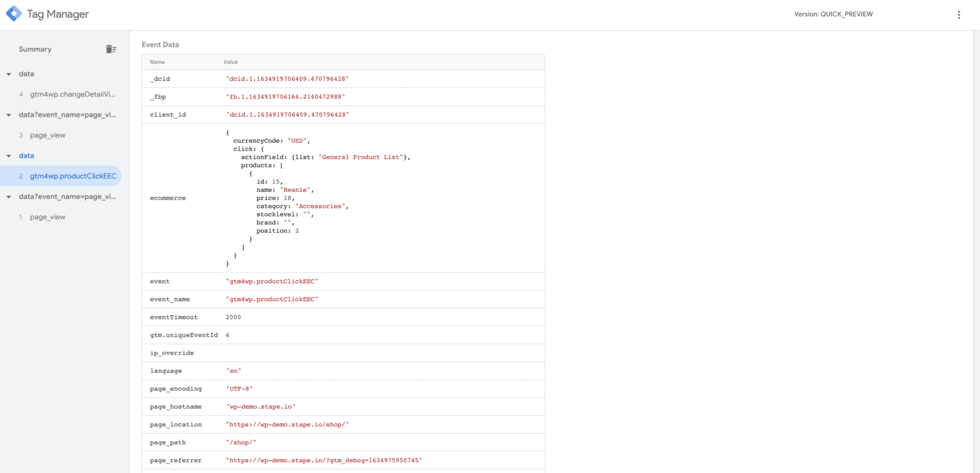Click the Tag Manager title text
Screen dimensions: 980x473
click(x=58, y=14)
